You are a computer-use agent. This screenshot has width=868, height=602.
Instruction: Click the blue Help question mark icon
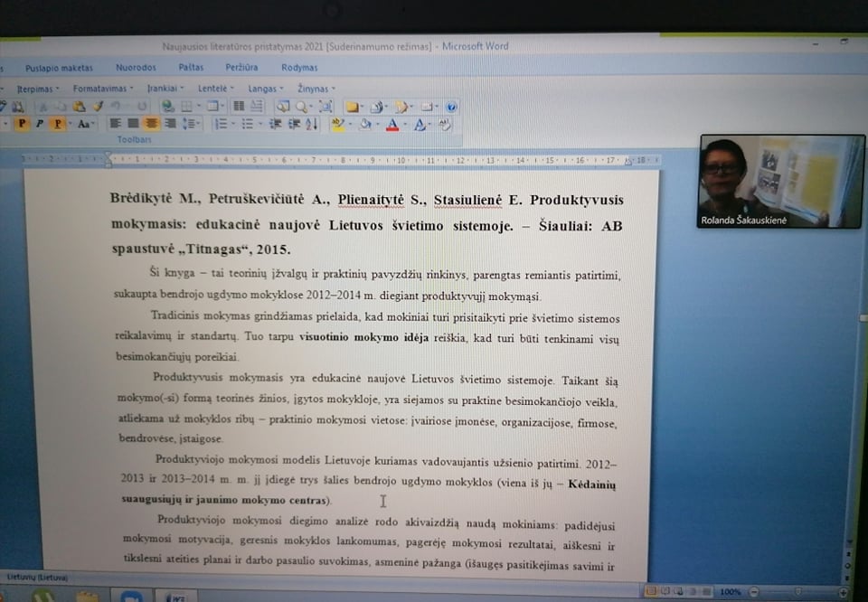pos(451,107)
